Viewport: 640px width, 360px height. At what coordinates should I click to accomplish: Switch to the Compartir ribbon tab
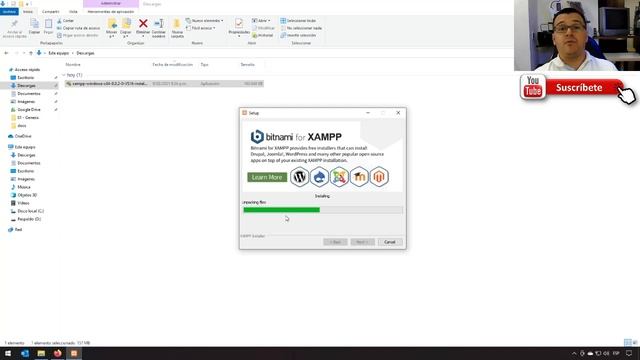51,12
